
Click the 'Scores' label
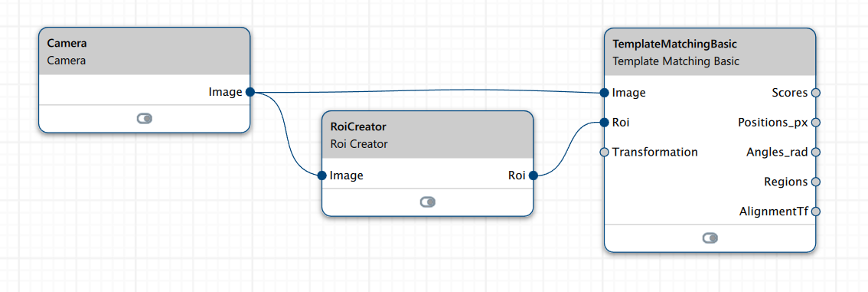coord(790,93)
